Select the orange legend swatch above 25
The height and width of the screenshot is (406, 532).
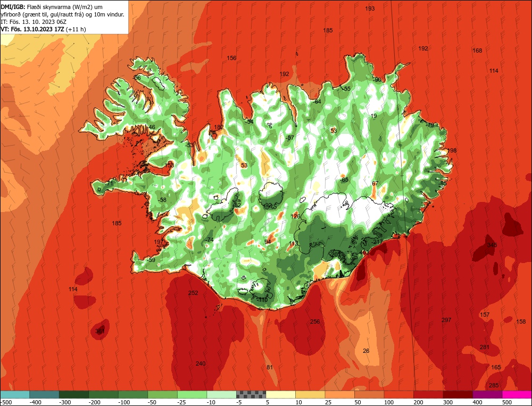point(339,394)
